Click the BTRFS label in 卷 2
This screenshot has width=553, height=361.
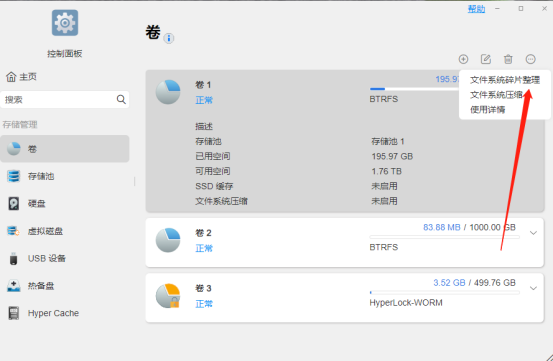click(384, 247)
